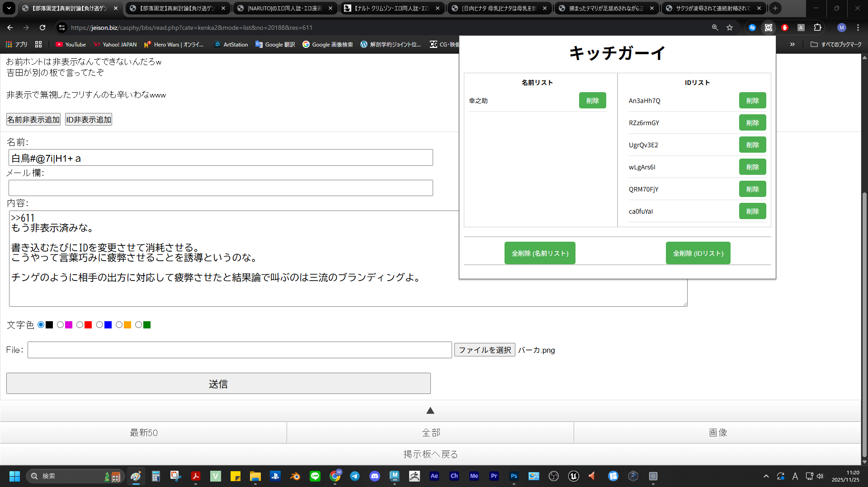The image size is (868, 487).
Task: Click 削除 button next to An3aHh7Q
Action: [752, 101]
